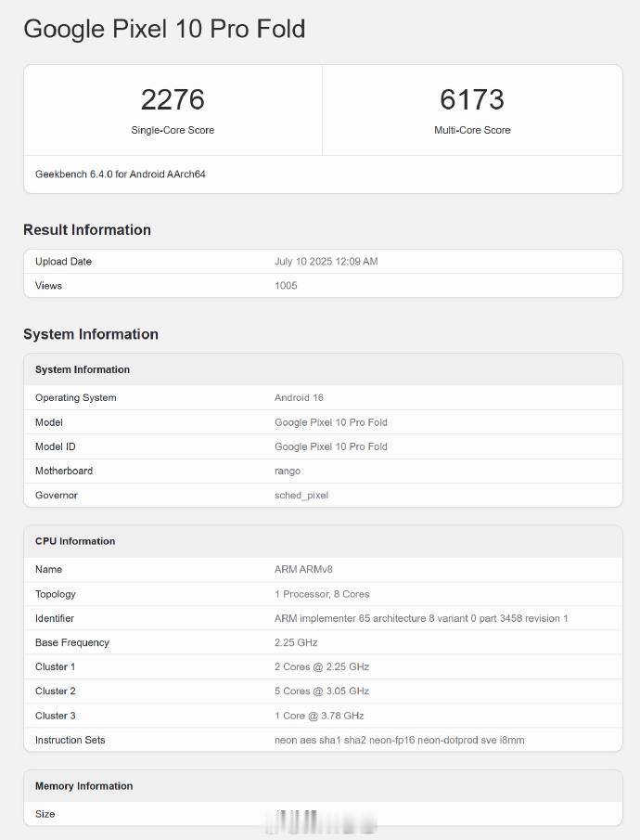640x840 pixels.
Task: Select the views count '1005'
Action: (x=286, y=286)
